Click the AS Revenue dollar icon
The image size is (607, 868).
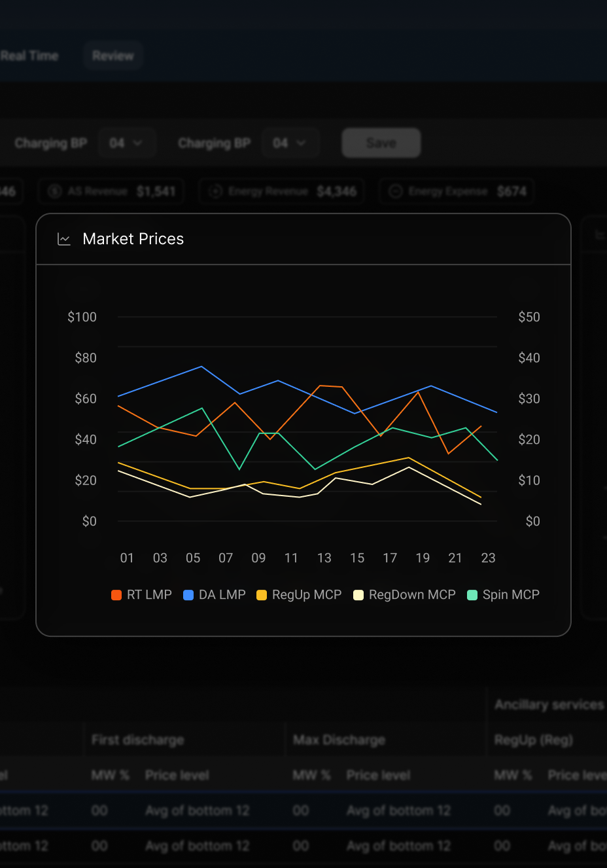tap(55, 191)
